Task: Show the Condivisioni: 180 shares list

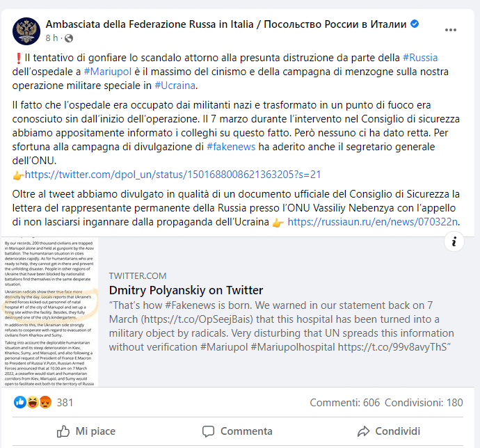Action: coord(424,402)
